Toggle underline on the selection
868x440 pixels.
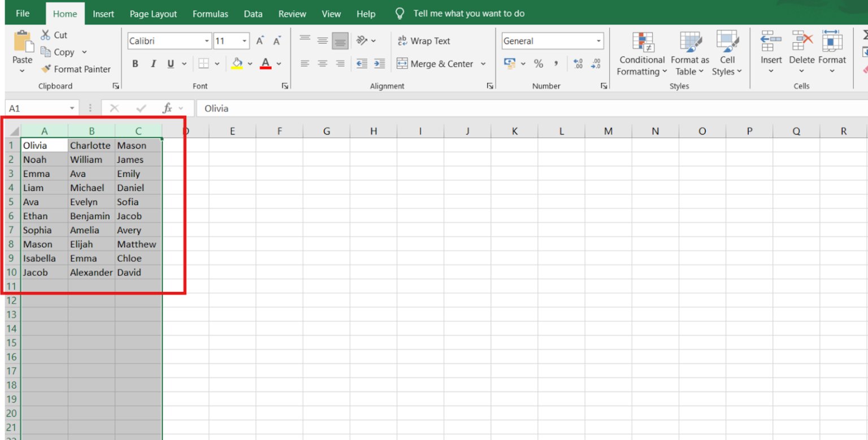click(170, 64)
